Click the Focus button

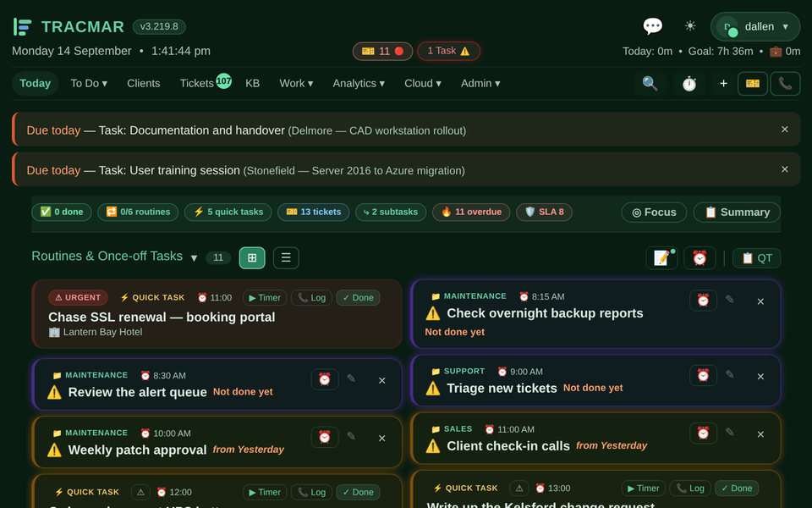654,212
